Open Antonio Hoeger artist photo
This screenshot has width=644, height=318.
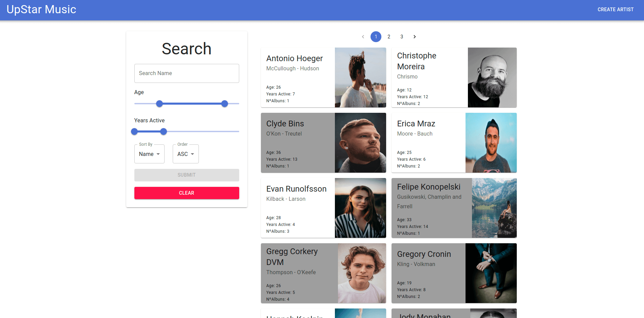click(360, 77)
